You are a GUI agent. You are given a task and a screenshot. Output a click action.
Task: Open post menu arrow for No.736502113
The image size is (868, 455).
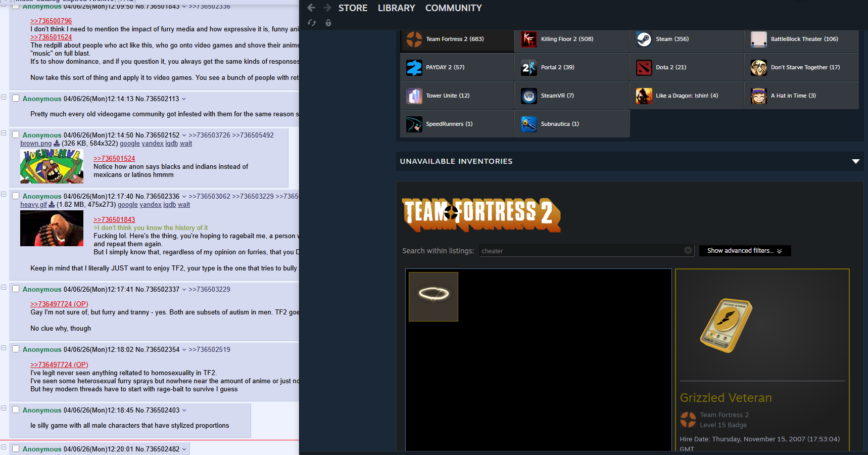pos(184,99)
